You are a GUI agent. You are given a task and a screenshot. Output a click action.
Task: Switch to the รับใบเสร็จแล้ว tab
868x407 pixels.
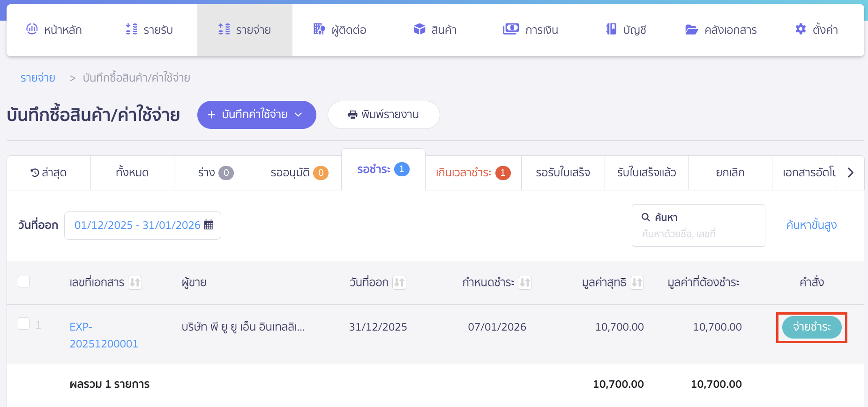coord(647,173)
